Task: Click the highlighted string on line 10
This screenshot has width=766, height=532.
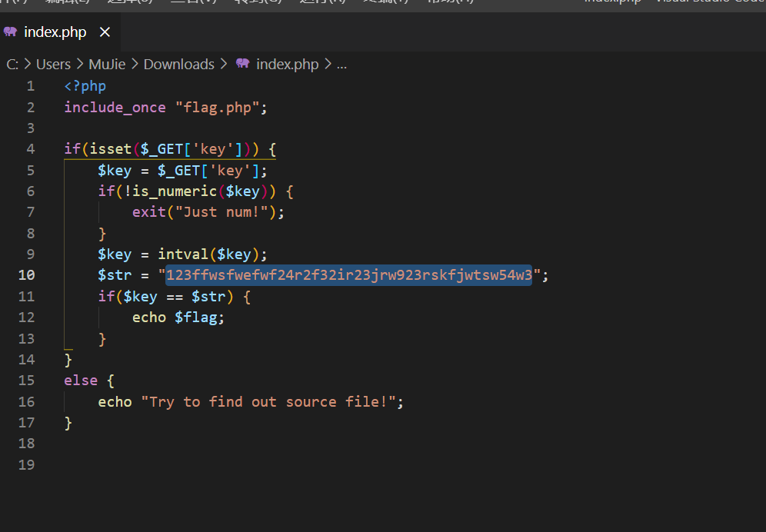Action: [x=348, y=275]
